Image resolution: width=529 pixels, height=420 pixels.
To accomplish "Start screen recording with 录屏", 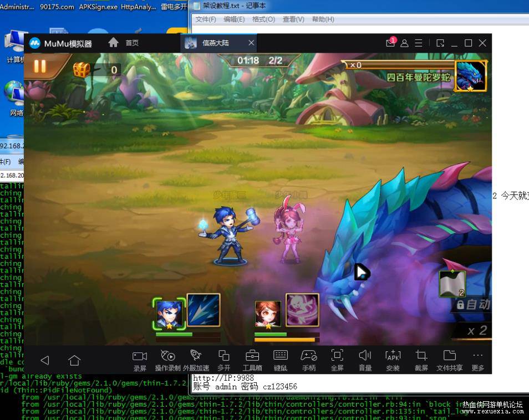I will (140, 360).
